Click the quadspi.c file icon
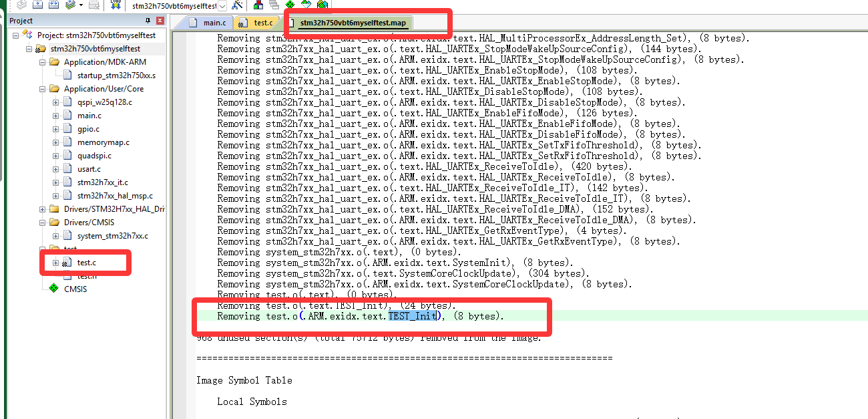The width and height of the screenshot is (868, 419). pos(67,156)
